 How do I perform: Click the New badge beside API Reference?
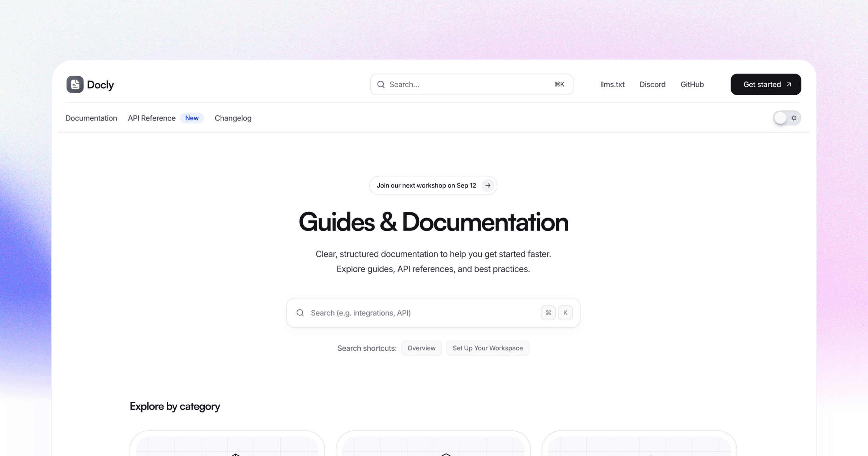pyautogui.click(x=192, y=118)
